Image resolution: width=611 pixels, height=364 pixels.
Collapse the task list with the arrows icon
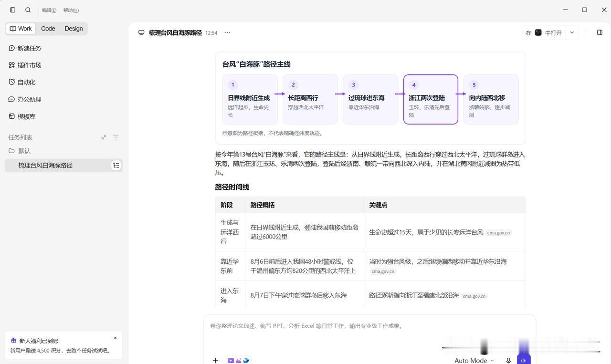coord(104,137)
